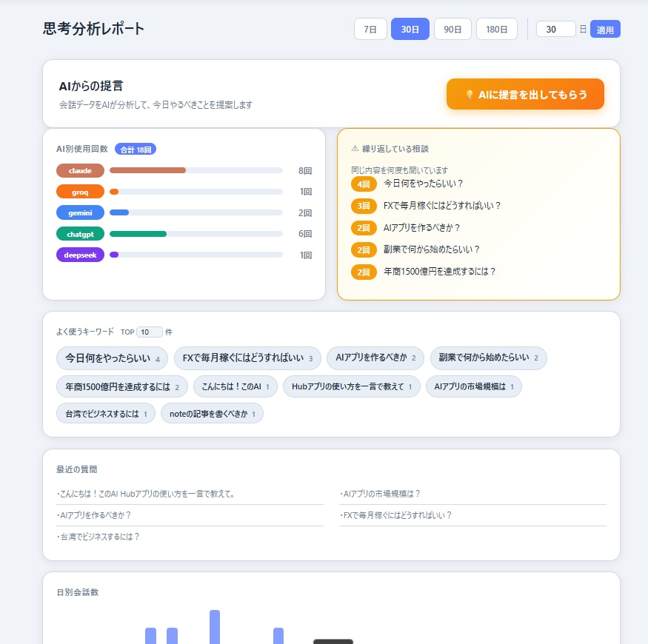Click the 8回 count for claude
648x644 pixels.
305,170
